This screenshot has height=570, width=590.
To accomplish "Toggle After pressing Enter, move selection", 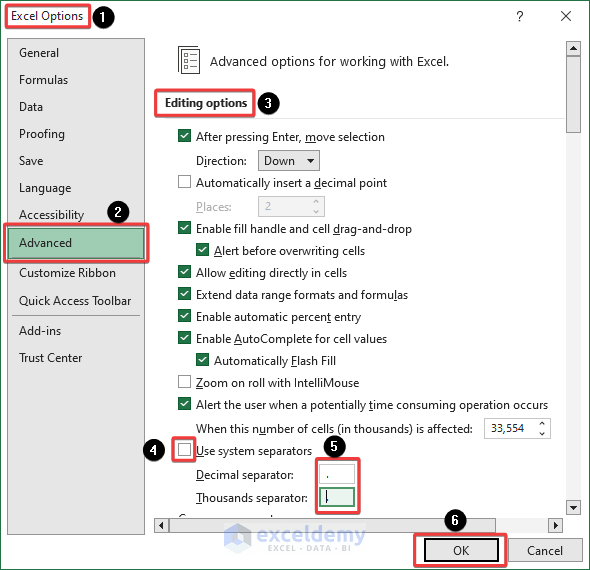I will click(x=184, y=136).
